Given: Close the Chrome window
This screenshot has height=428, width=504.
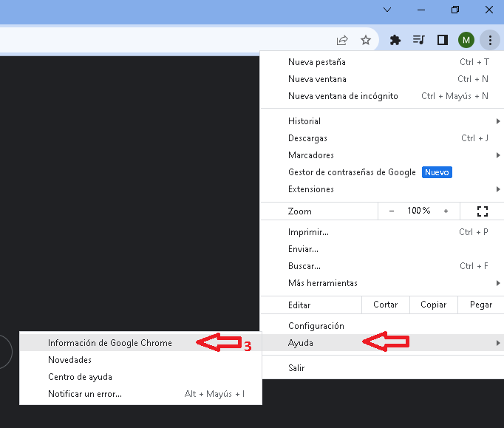Looking at the screenshot, I should click(x=489, y=10).
